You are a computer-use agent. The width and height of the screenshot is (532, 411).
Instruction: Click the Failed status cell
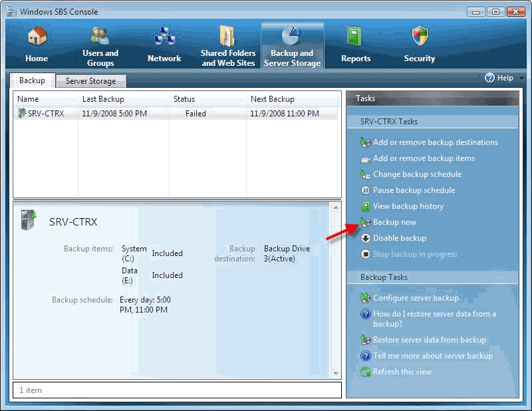point(196,113)
